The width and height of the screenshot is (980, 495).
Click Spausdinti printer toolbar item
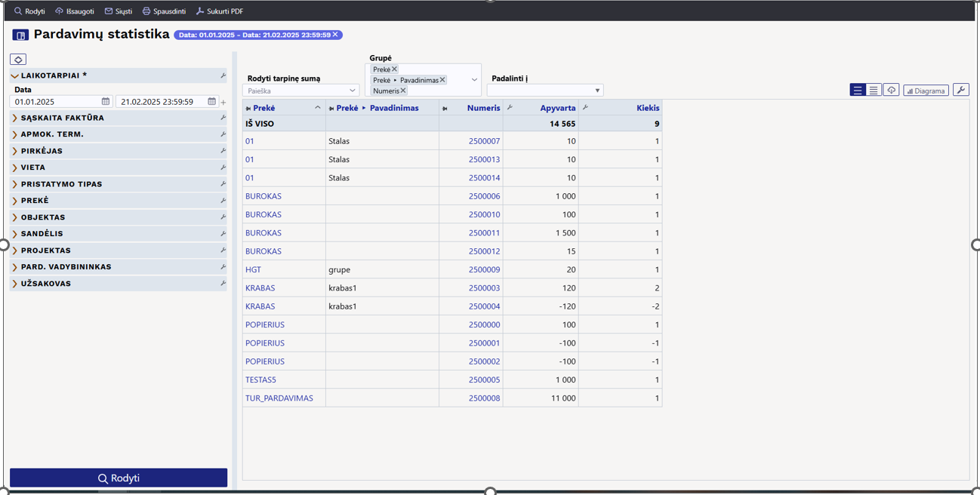click(x=164, y=11)
